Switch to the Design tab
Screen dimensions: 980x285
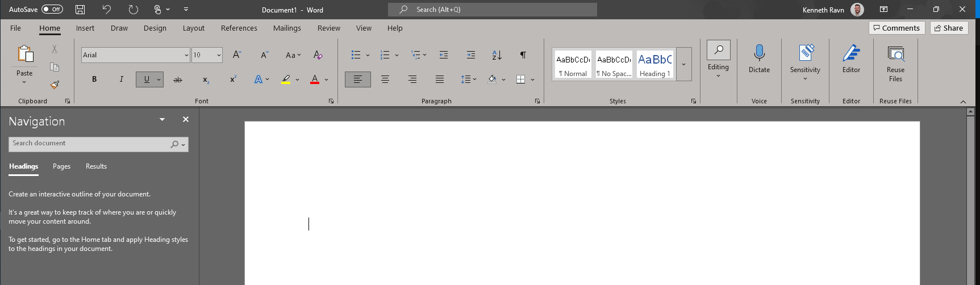155,28
